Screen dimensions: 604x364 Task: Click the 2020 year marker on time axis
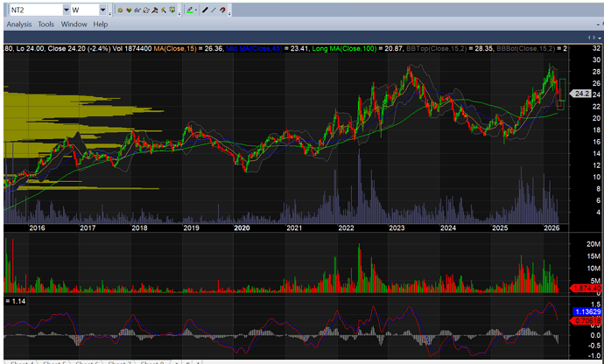click(242, 228)
